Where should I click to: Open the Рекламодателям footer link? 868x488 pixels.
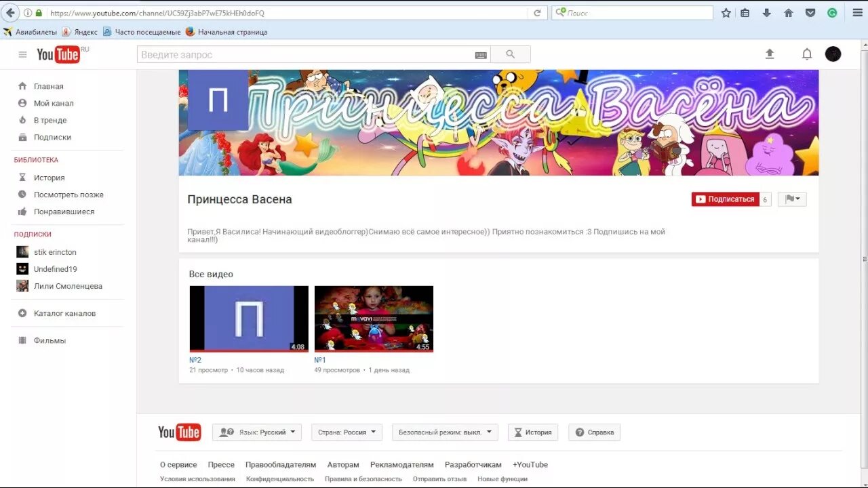(x=401, y=465)
